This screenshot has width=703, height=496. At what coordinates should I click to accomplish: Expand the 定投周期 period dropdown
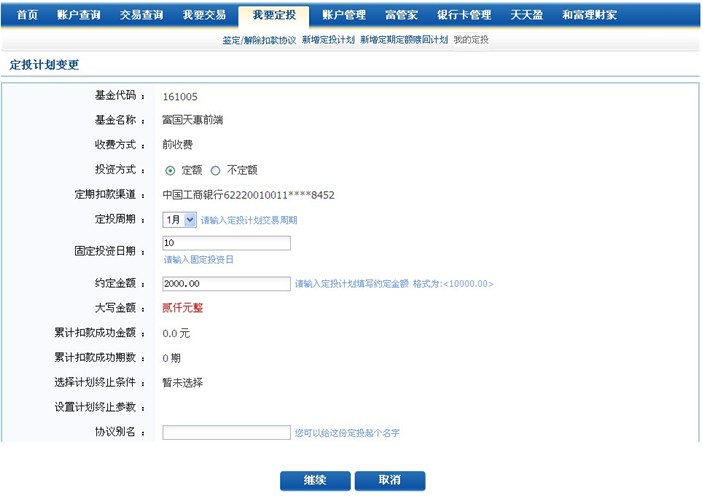(179, 219)
